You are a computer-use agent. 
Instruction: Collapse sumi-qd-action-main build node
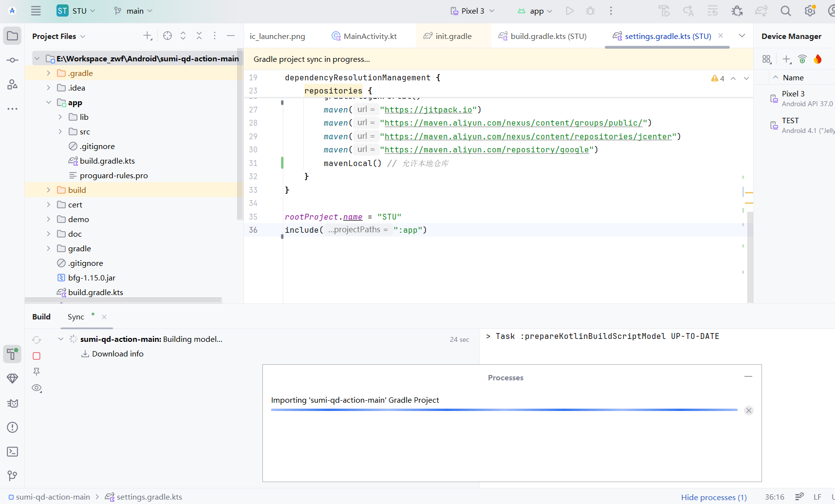60,339
